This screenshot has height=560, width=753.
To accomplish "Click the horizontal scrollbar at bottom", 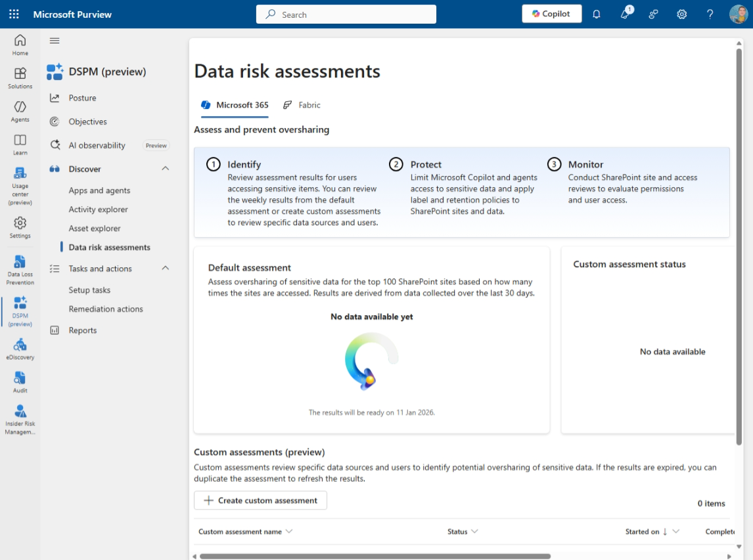I will 375,556.
